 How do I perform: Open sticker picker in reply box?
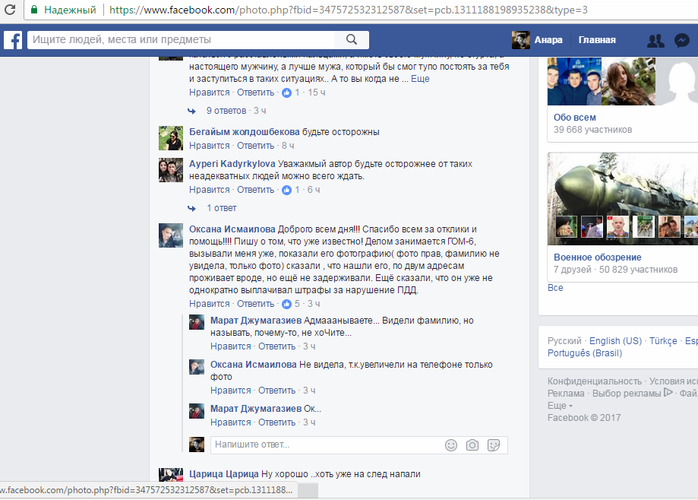tap(494, 444)
